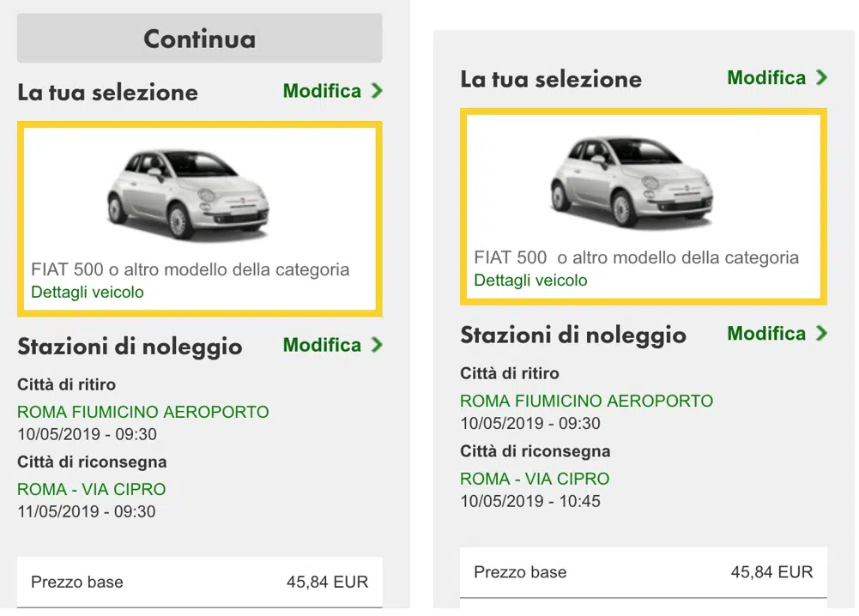Click chevron arrow next to La tua selezione, left panel

377,91
